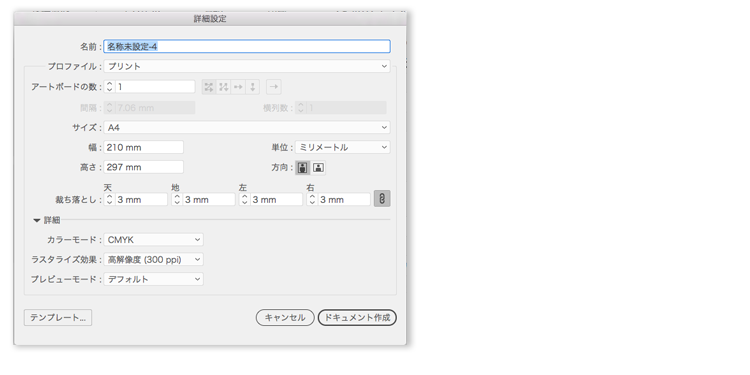Click the テンプレート... button
The image size is (750, 375).
coord(58,318)
